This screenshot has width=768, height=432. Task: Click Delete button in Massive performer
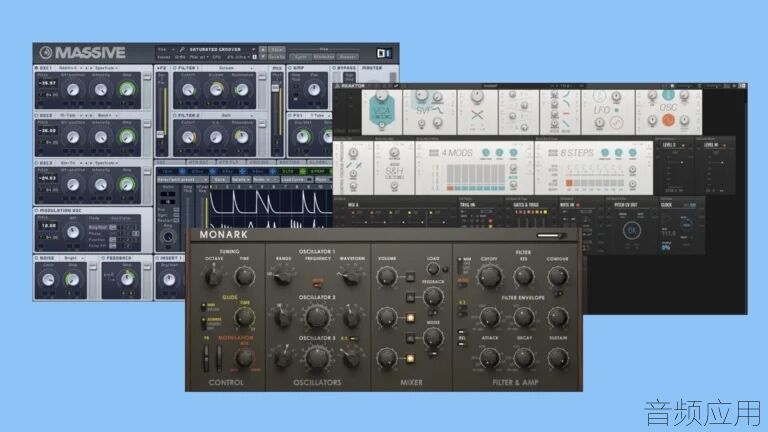tap(239, 180)
